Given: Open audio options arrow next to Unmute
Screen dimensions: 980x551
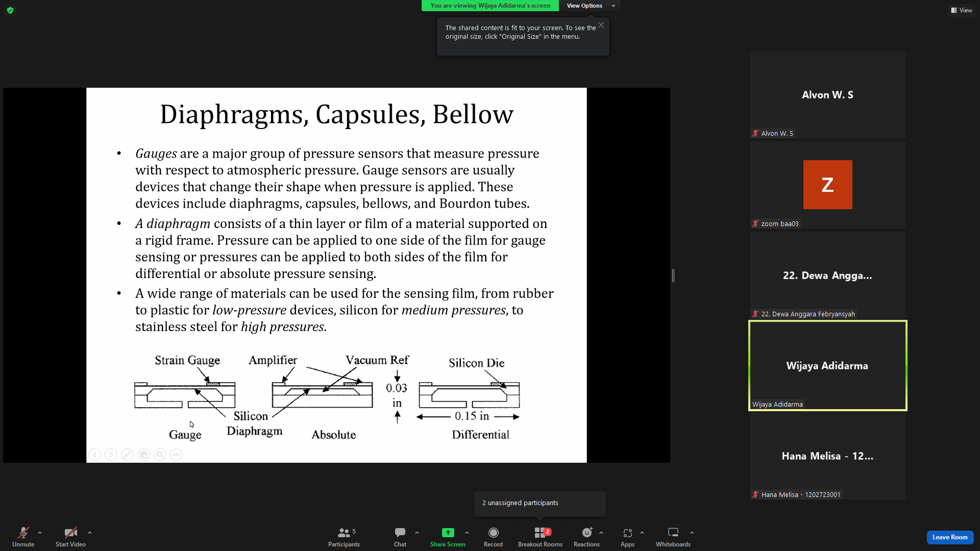Looking at the screenshot, I should [x=40, y=533].
